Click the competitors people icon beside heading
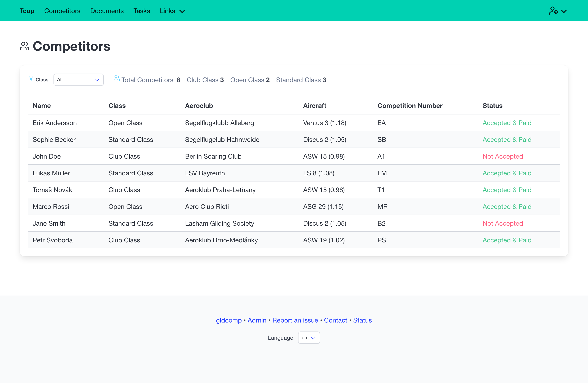The image size is (588, 383). [x=24, y=46]
